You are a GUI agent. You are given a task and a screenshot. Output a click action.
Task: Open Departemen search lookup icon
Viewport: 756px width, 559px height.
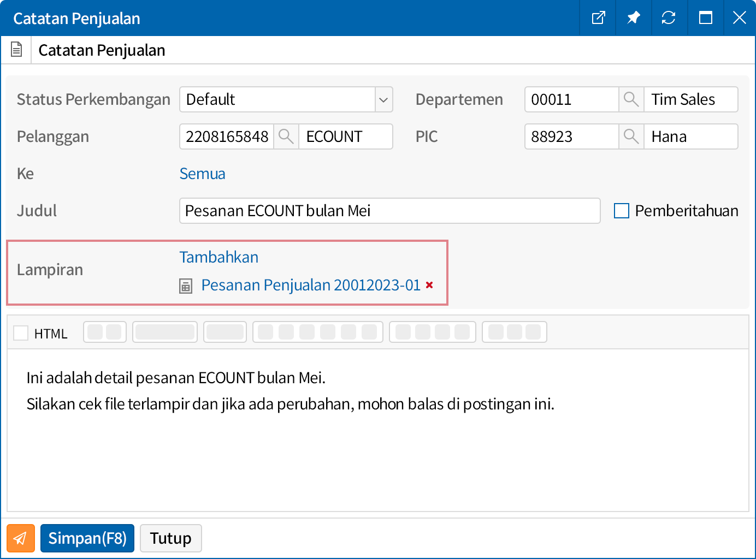pyautogui.click(x=631, y=99)
